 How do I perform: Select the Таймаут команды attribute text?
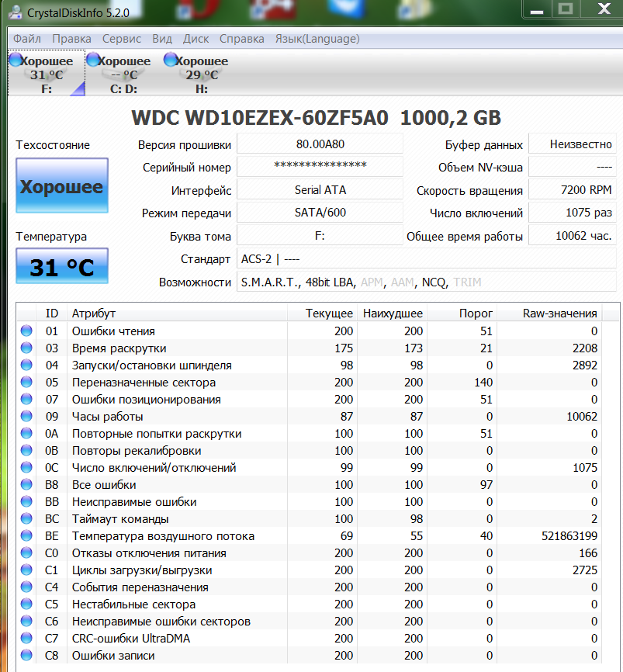pos(120,519)
